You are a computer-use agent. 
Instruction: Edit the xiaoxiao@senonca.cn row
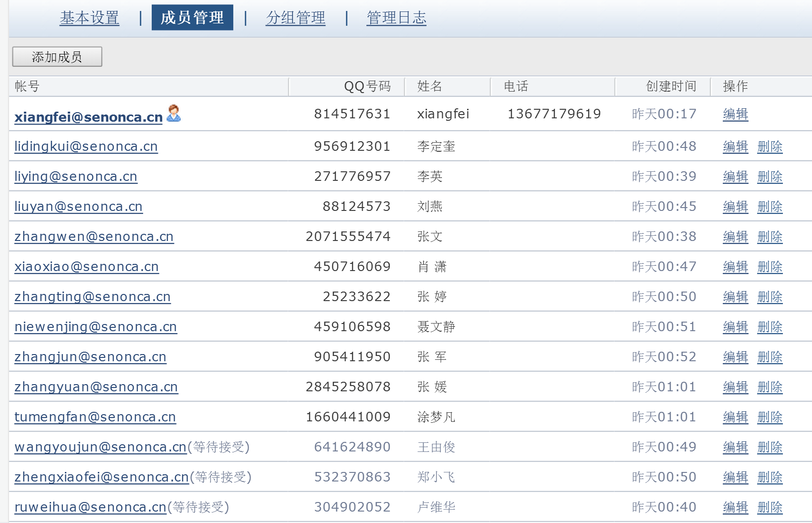(736, 267)
